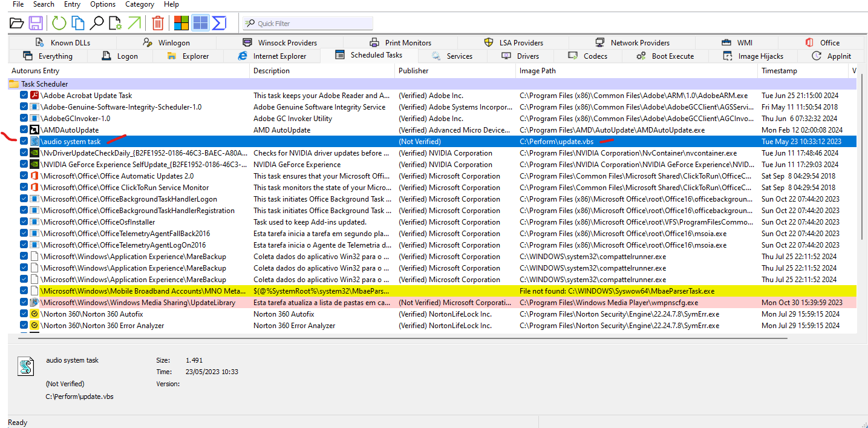Open the Category menu

[x=139, y=4]
